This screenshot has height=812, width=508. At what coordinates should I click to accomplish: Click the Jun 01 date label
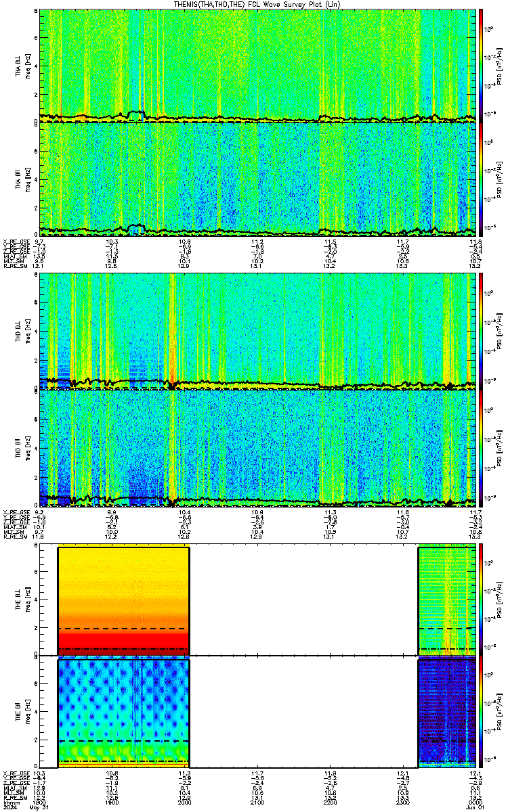point(475,807)
